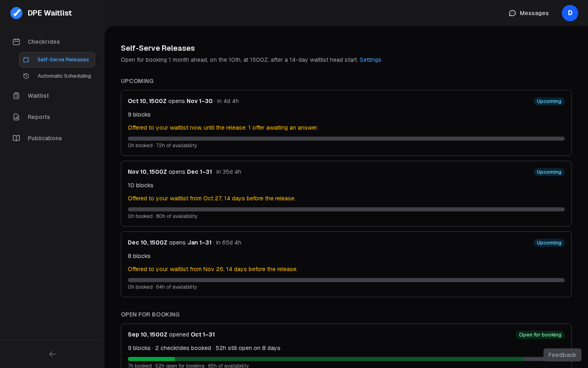Screen dimensions: 588x368
Task: Select Self-Serve Releases in sidebar
Action: 57,60
